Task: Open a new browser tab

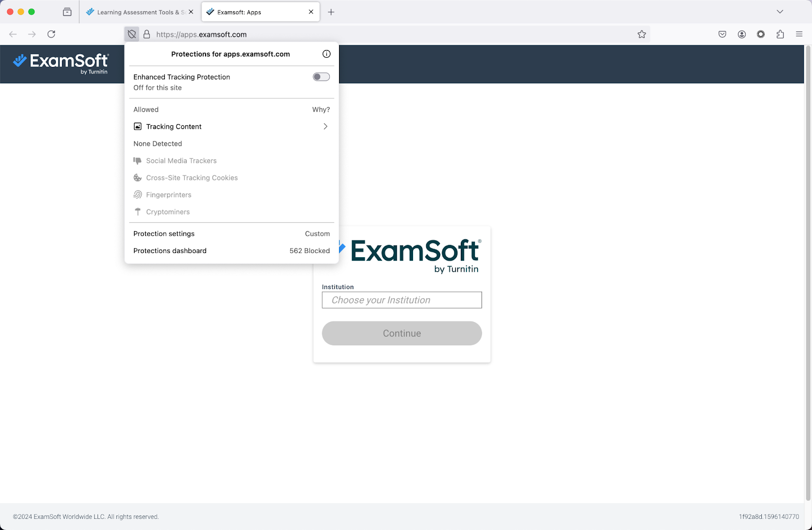Action: click(331, 12)
